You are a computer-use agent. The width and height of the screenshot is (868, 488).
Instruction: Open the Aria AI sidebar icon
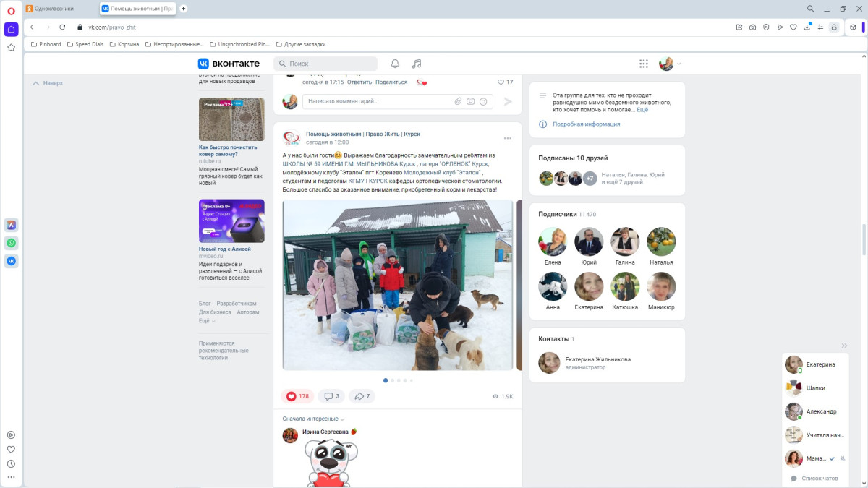pos(11,225)
